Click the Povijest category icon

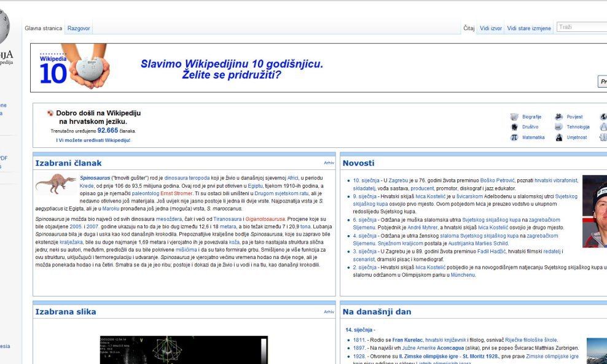pyautogui.click(x=558, y=117)
